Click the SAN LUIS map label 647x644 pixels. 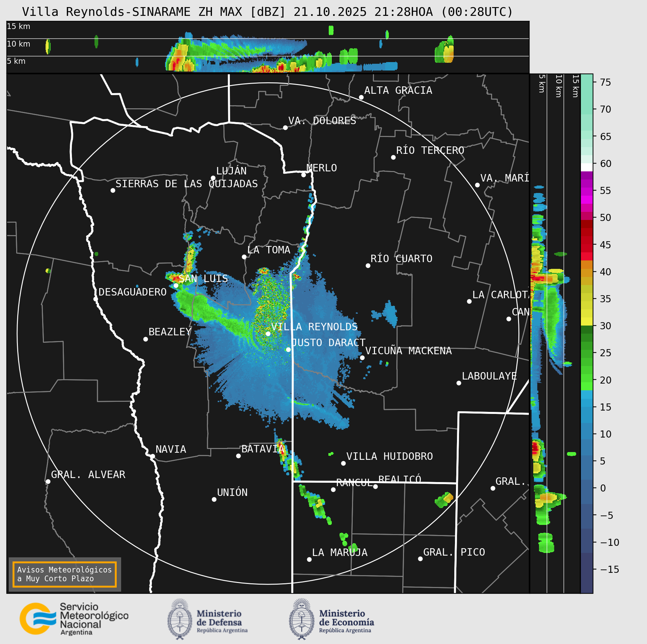(203, 278)
